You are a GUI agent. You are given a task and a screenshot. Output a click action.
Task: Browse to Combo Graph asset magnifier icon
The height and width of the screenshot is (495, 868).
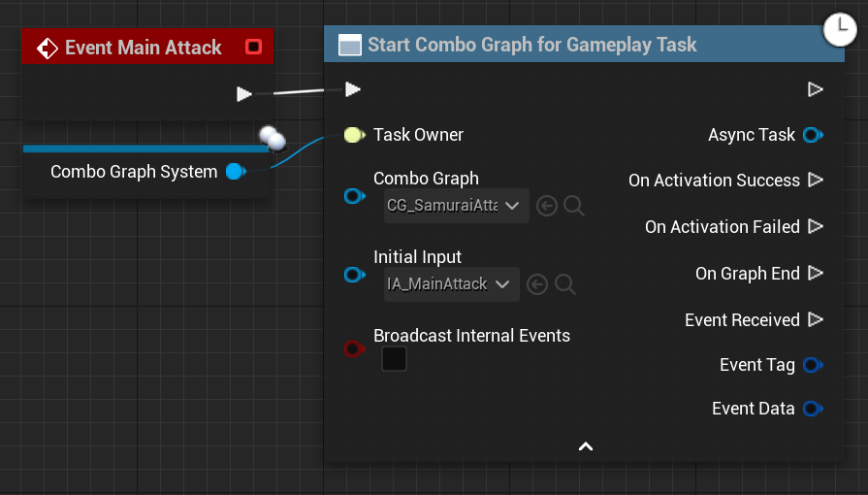coord(573,206)
